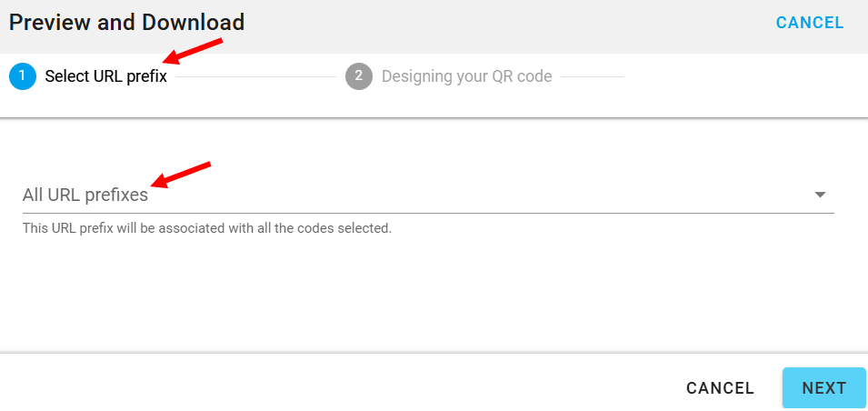
Task: Click the URL prefix helper text
Action: [207, 228]
